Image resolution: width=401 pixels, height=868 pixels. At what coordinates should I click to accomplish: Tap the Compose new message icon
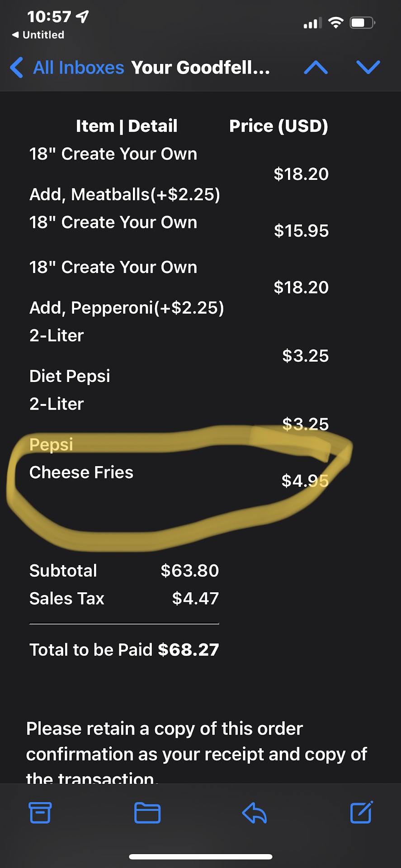click(x=361, y=812)
